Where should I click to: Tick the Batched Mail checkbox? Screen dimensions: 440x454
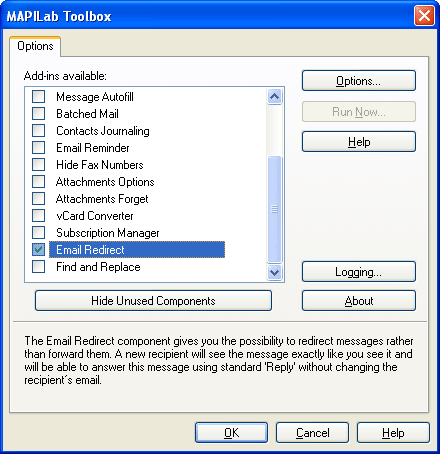pyautogui.click(x=38, y=114)
